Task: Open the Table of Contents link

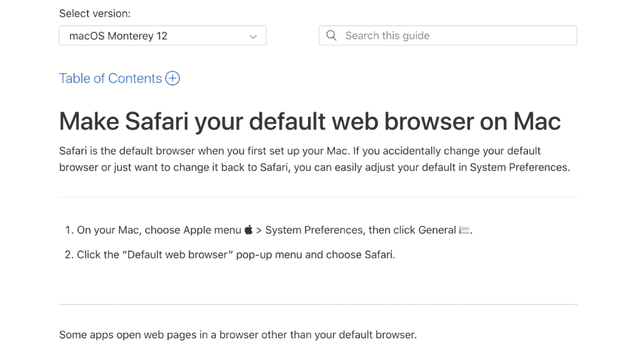Action: (111, 78)
